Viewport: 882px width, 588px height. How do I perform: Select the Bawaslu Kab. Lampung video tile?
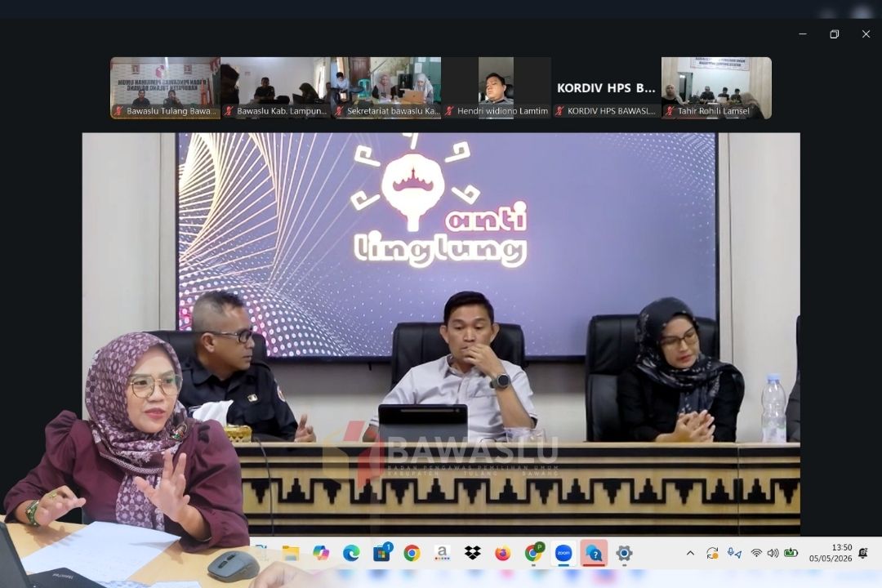click(276, 87)
